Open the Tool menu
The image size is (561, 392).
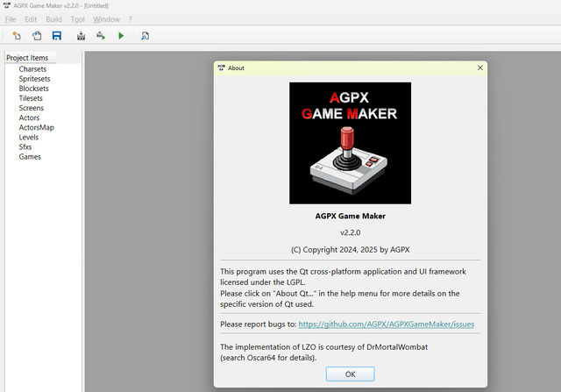[x=78, y=19]
